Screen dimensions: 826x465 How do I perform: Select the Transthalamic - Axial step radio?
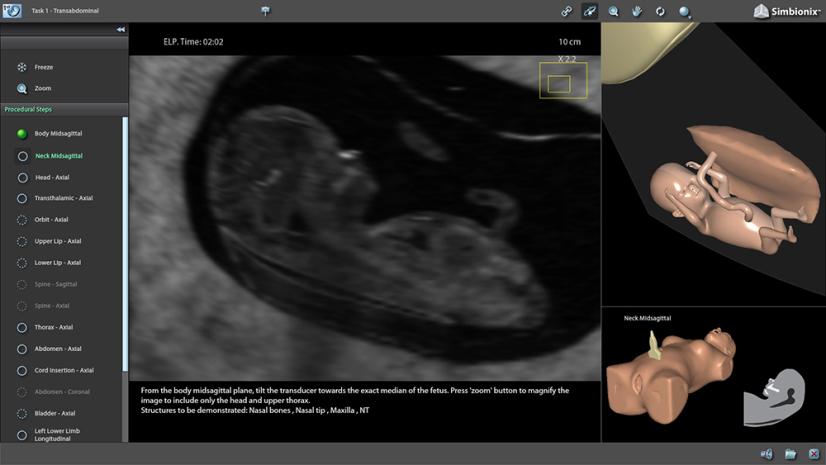click(x=23, y=198)
